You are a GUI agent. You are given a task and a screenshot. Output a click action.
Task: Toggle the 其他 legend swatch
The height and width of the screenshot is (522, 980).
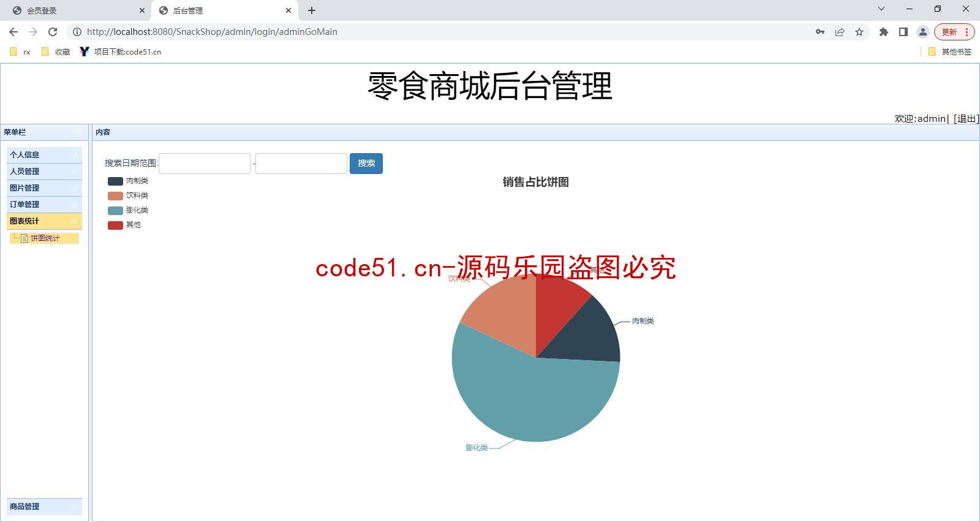[x=115, y=225]
